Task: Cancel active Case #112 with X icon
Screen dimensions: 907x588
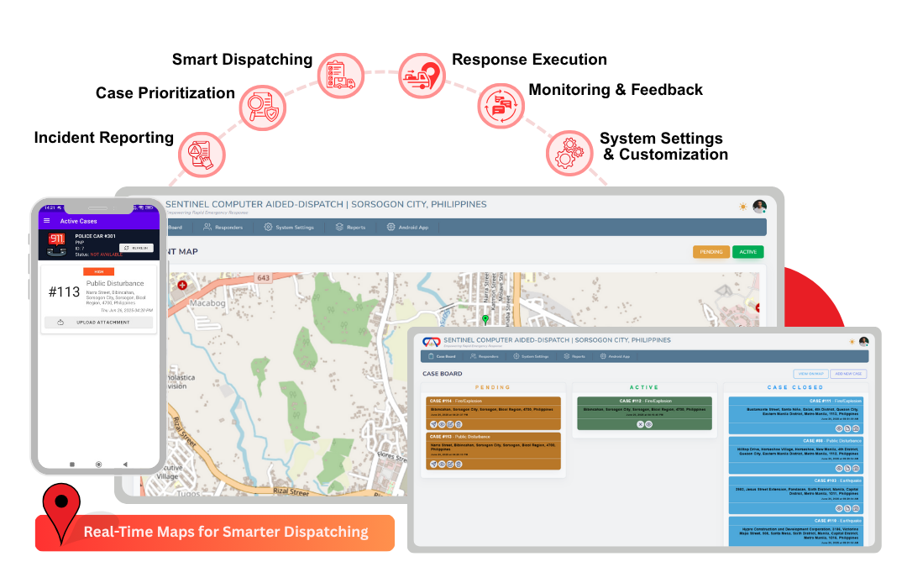Action: tap(640, 424)
